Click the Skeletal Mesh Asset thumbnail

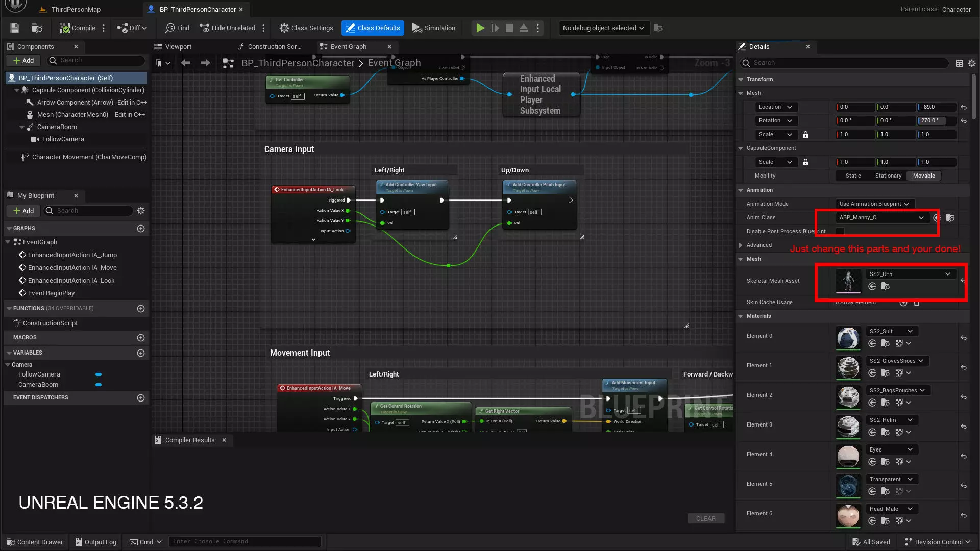click(848, 281)
